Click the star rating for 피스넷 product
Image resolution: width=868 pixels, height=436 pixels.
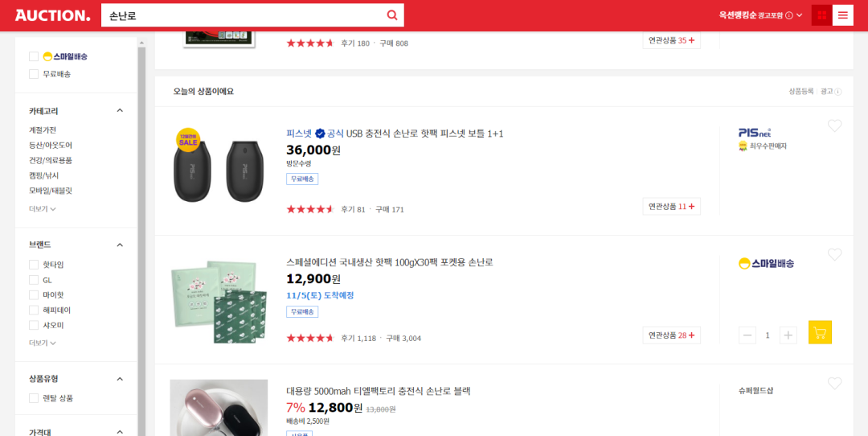tap(310, 209)
